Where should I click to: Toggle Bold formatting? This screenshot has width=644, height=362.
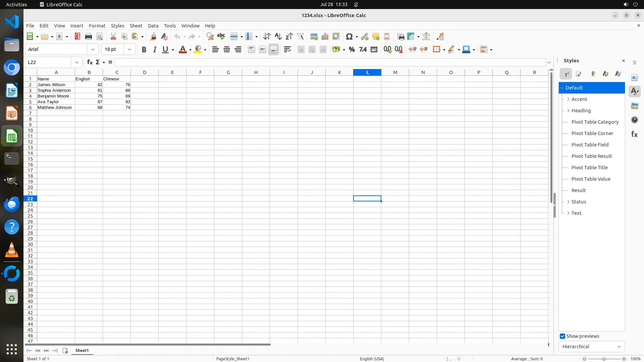(x=144, y=50)
